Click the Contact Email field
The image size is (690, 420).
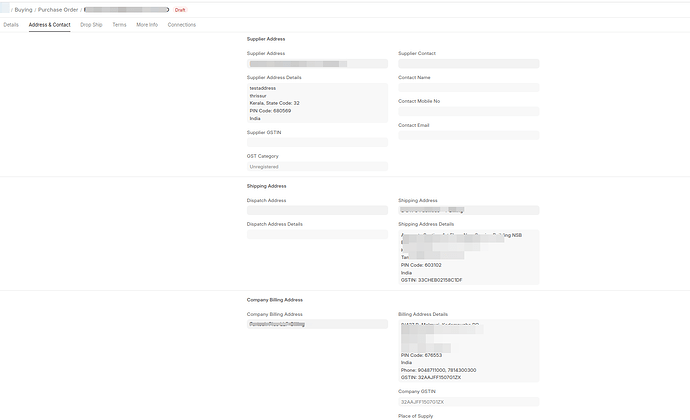(x=468, y=135)
